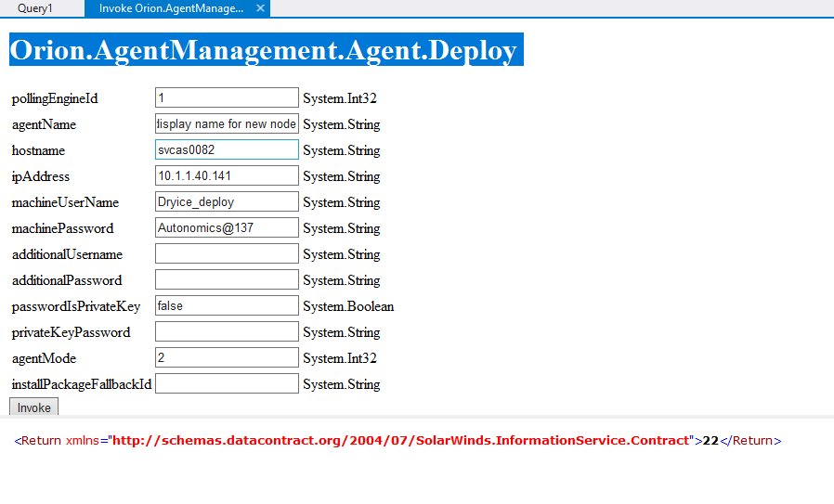Click the agentMode field with value 2
The width and height of the screenshot is (834, 504).
(227, 357)
